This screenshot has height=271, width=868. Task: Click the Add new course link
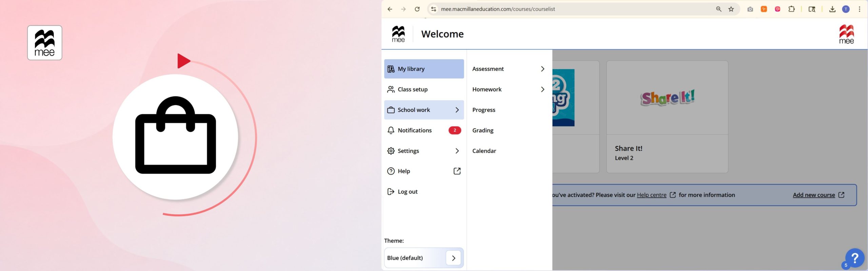pos(814,195)
